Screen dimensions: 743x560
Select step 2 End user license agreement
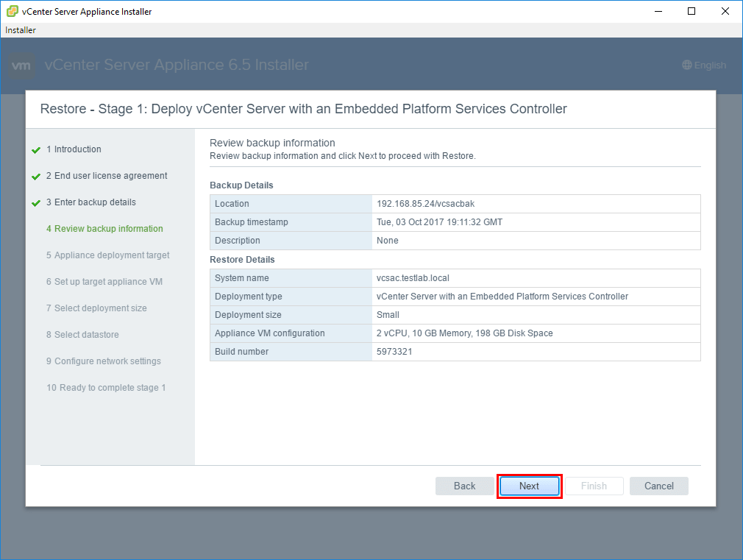107,176
